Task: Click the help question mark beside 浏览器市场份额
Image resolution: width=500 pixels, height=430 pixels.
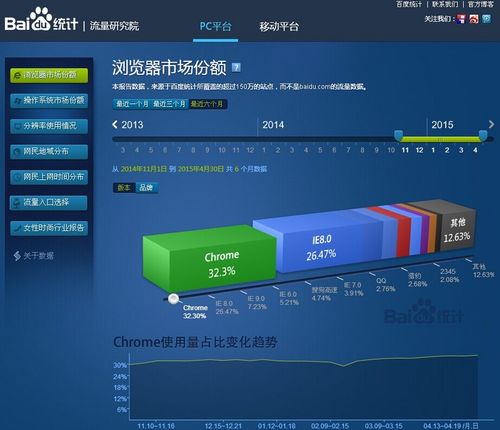Action: [x=236, y=68]
